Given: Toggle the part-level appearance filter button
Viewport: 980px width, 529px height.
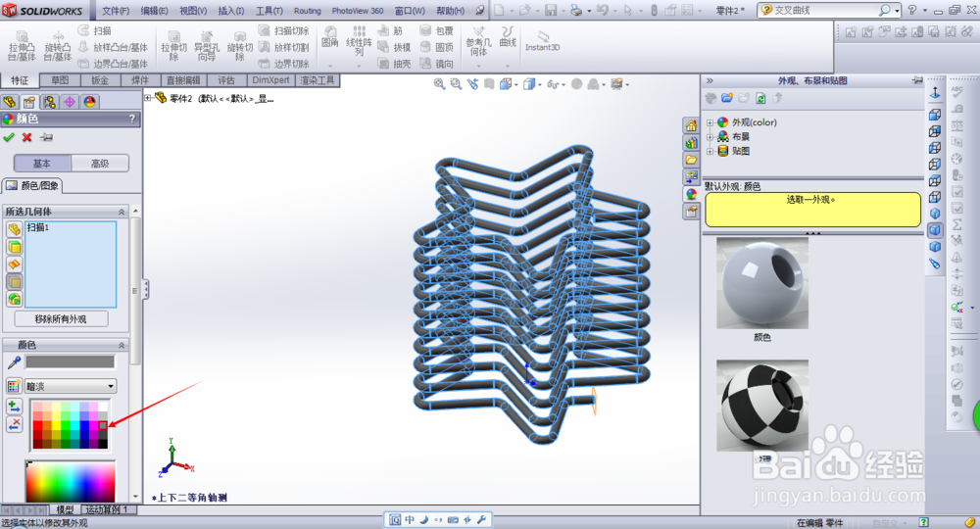Looking at the screenshot, I should point(14,229).
